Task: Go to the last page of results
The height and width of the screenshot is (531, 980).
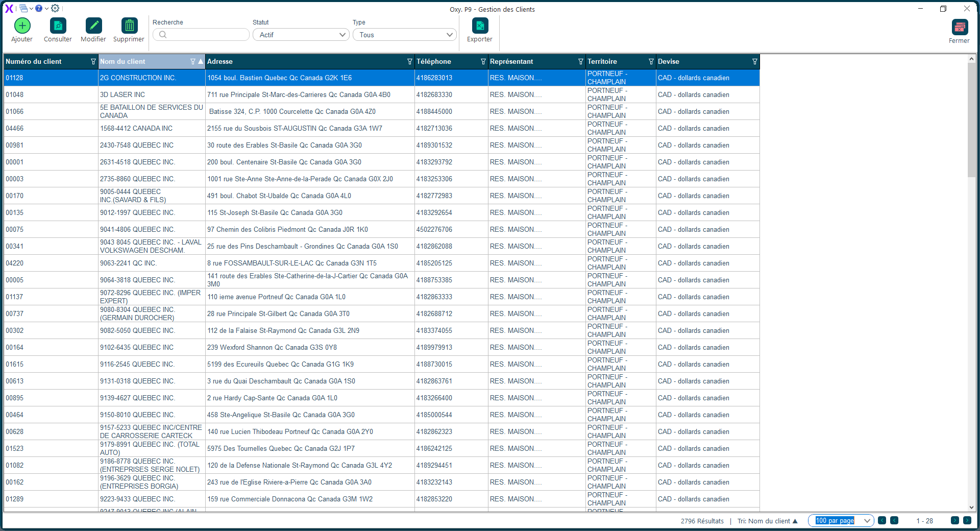Action: pos(967,520)
